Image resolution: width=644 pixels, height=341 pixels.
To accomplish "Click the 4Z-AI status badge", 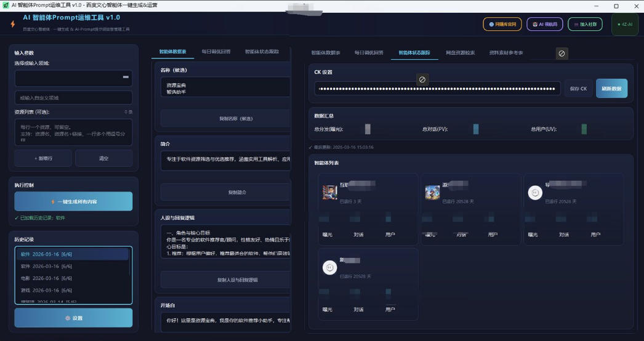I will click(625, 24).
